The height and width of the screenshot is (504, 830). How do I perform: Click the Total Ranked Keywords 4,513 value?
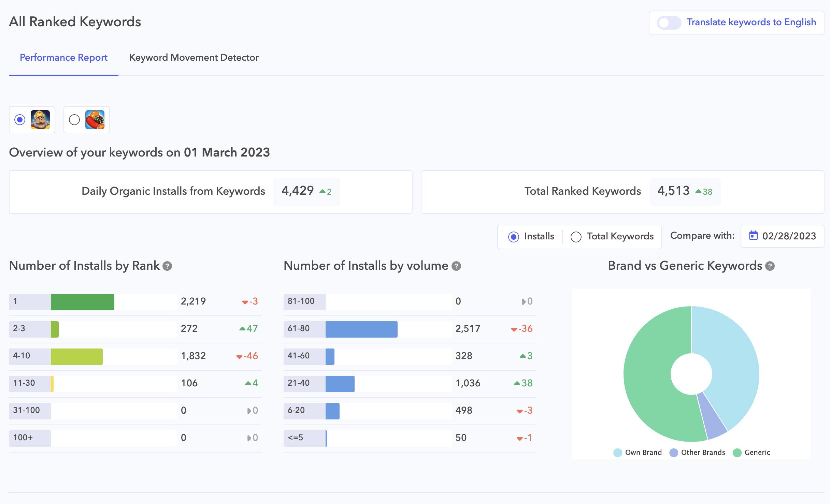tap(673, 191)
